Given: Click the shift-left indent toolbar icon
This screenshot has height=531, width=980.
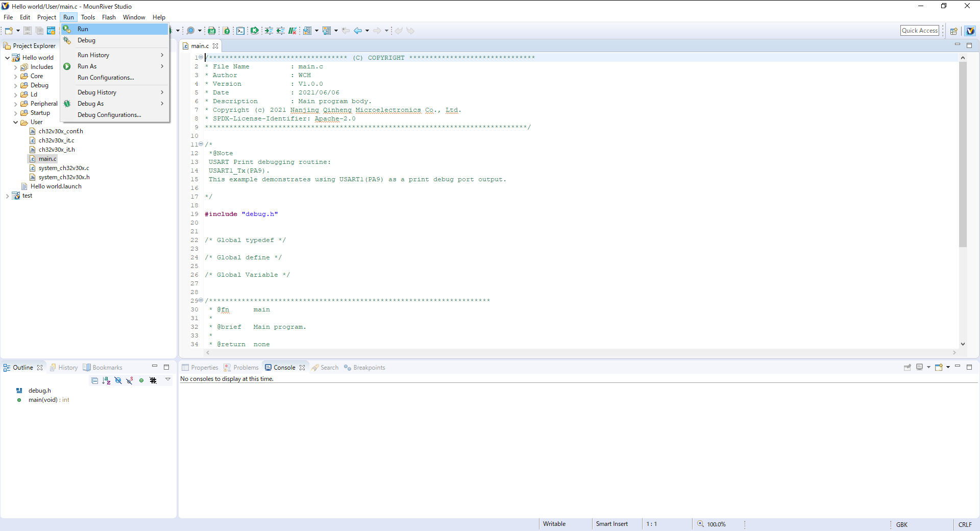Looking at the screenshot, I should [280, 31].
